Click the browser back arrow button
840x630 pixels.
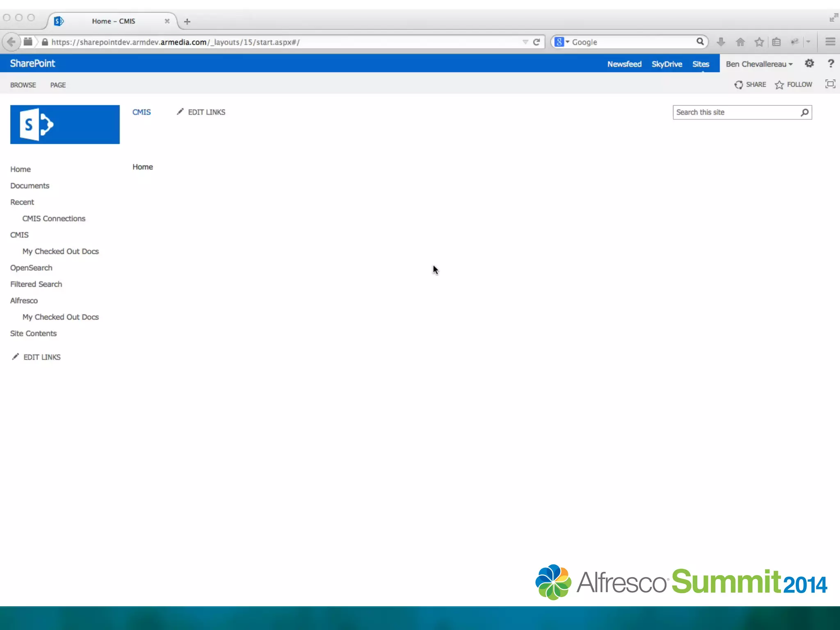point(11,42)
